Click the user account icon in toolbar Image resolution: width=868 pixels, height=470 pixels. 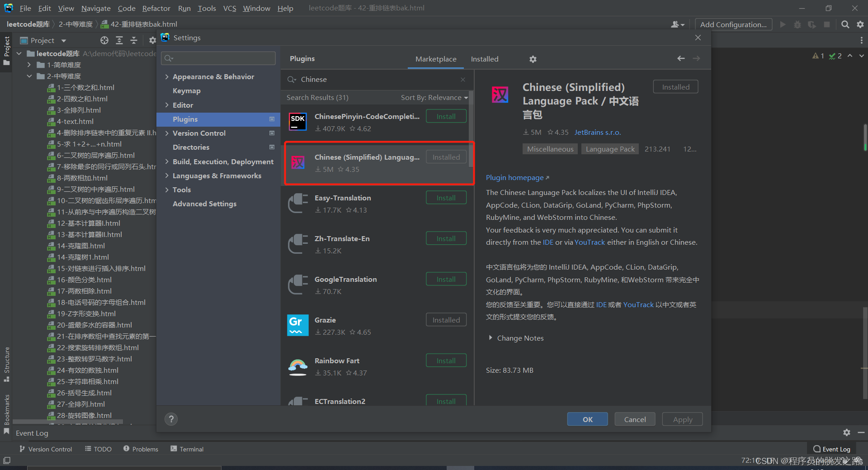677,24
